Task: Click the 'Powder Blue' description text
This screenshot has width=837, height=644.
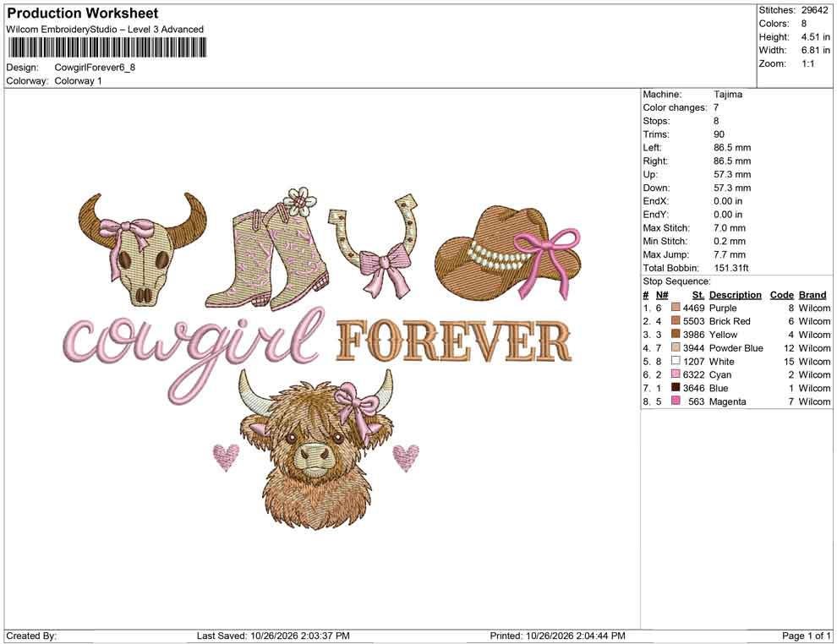Action: coord(736,348)
